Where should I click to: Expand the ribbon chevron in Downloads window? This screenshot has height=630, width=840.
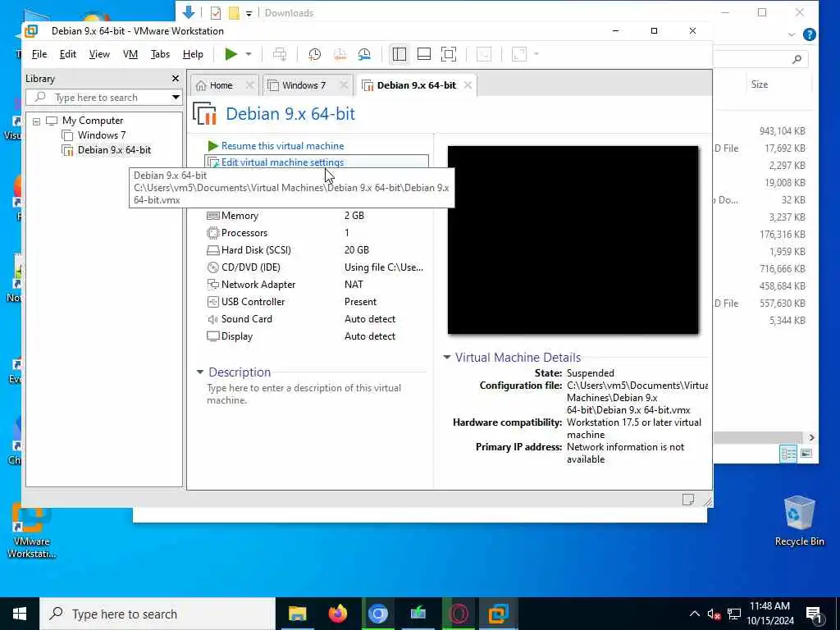(792, 34)
